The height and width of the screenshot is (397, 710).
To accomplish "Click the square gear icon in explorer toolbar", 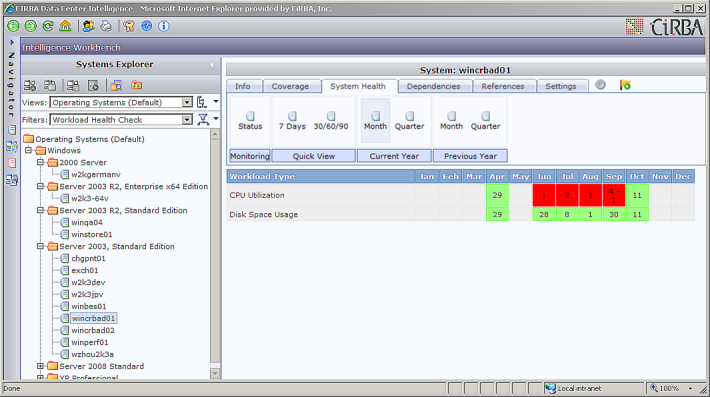I will [x=93, y=85].
